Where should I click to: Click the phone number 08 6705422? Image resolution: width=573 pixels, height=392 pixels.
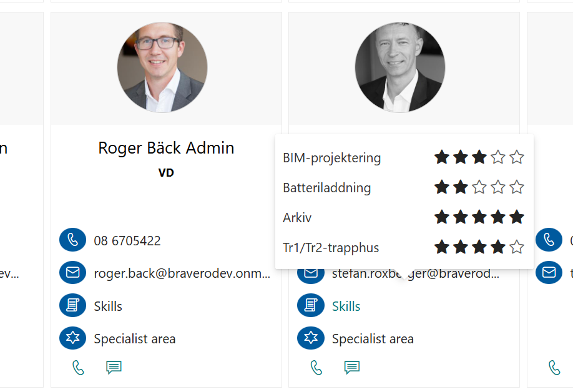tap(127, 241)
